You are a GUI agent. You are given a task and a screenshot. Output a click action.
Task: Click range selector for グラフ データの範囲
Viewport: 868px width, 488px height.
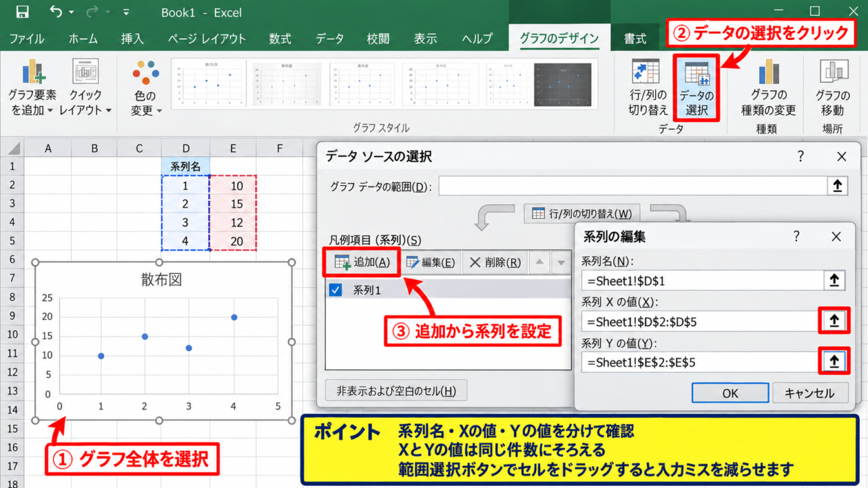point(837,186)
